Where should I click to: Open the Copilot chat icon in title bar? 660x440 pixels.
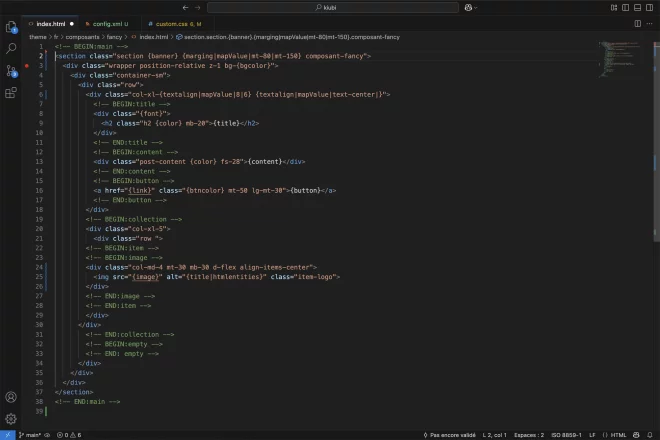[468, 8]
